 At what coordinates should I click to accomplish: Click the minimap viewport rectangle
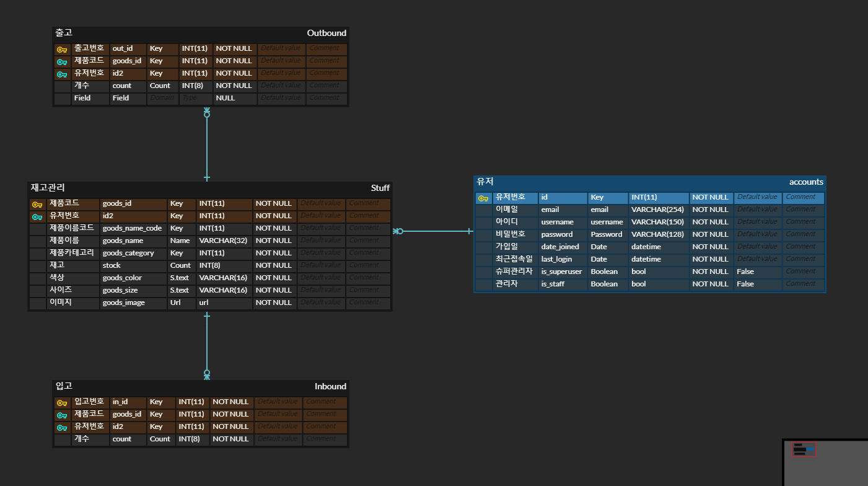coord(804,450)
